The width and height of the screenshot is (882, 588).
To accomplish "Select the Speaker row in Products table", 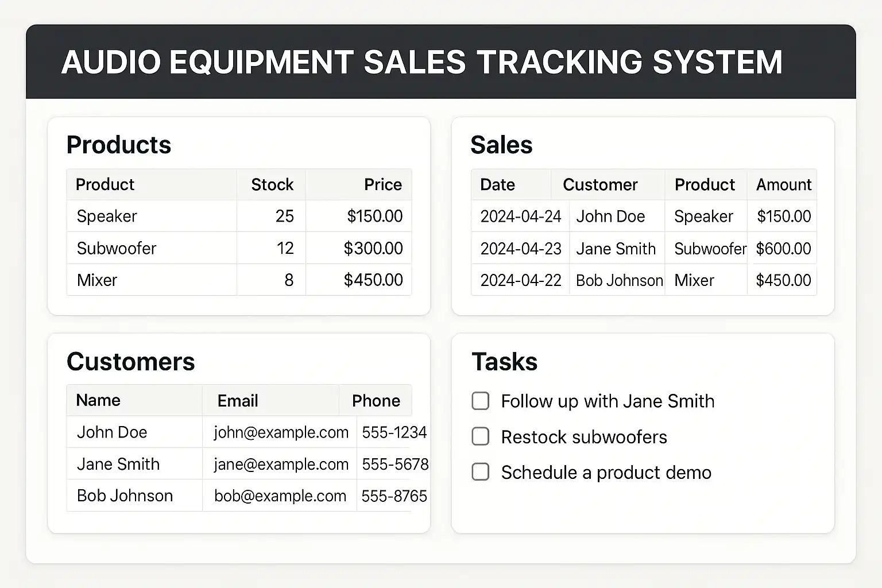I will 107,216.
